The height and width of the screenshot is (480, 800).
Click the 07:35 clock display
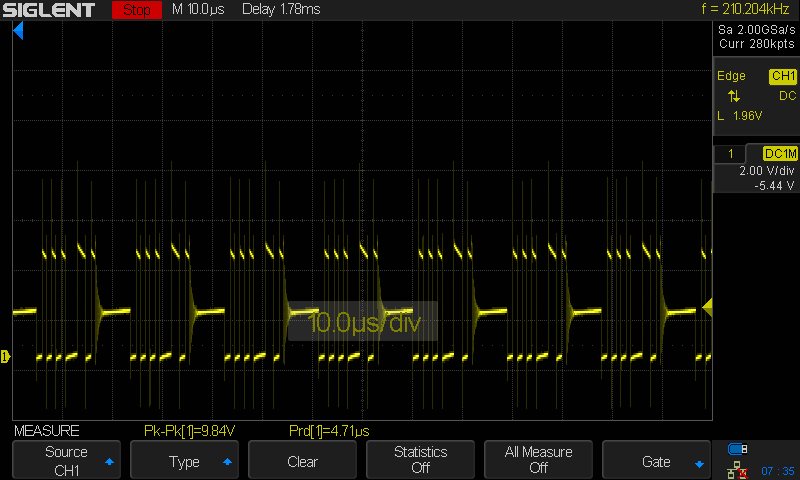tap(778, 471)
